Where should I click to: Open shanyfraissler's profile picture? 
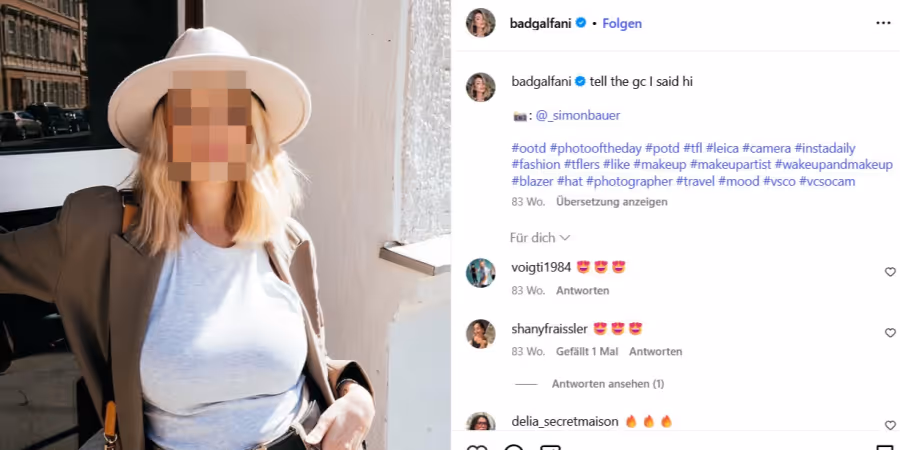pyautogui.click(x=480, y=333)
